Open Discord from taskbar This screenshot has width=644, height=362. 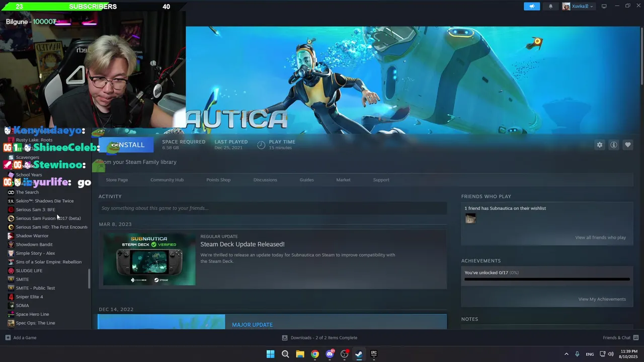[x=330, y=354]
